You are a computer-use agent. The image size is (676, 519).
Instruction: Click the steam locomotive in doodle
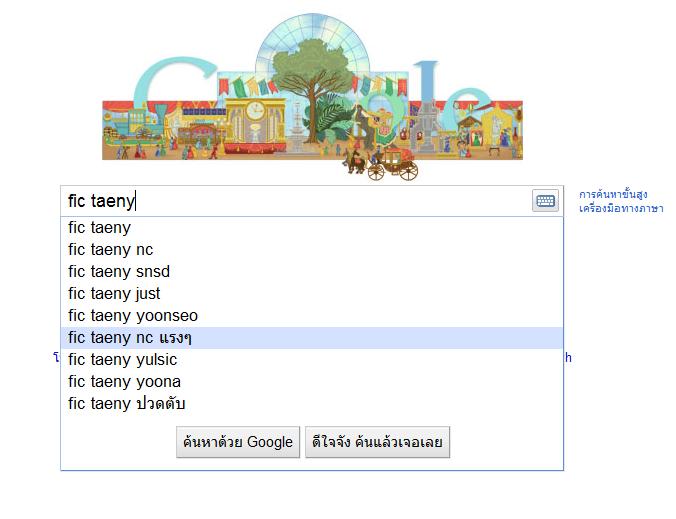140,125
